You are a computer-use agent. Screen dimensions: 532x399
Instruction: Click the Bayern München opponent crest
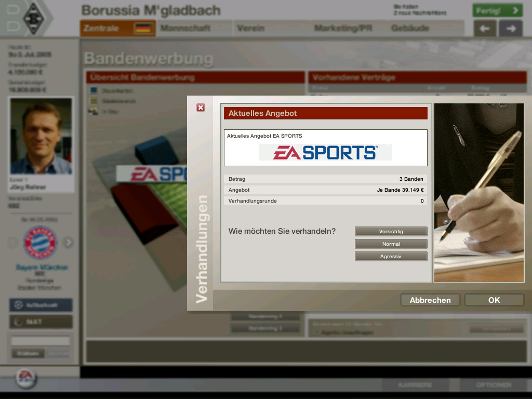coord(40,243)
